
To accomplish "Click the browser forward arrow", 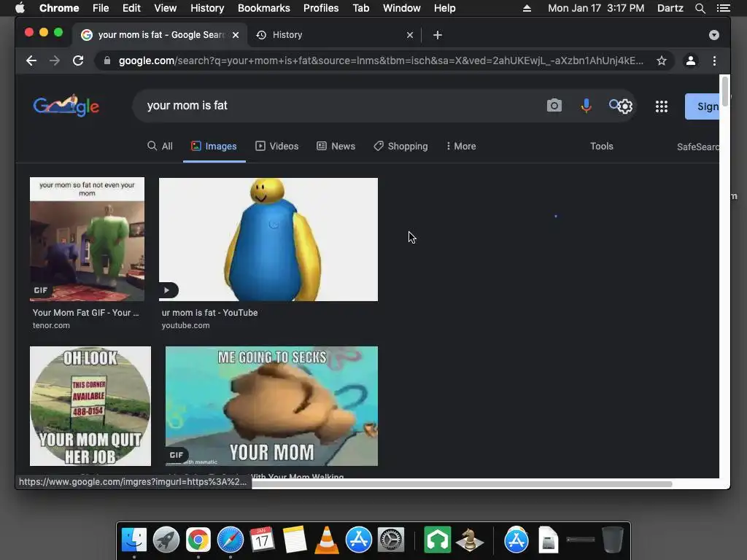I will click(x=55, y=61).
